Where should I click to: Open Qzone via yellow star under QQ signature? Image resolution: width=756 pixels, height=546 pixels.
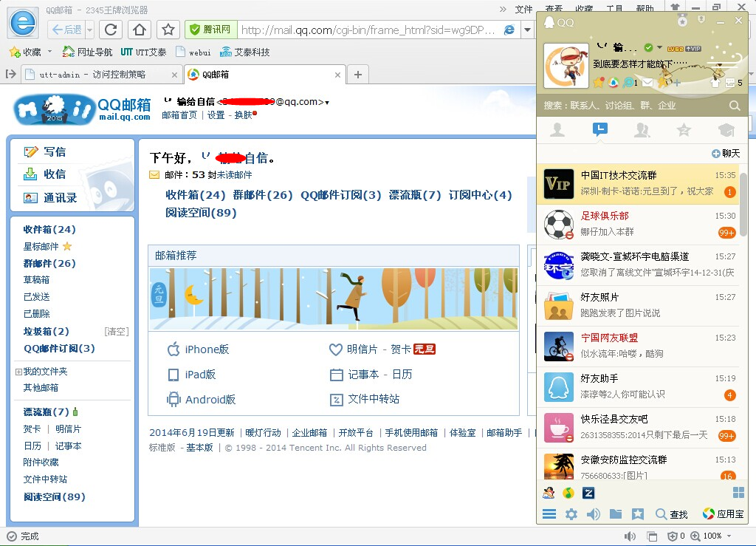tap(598, 83)
